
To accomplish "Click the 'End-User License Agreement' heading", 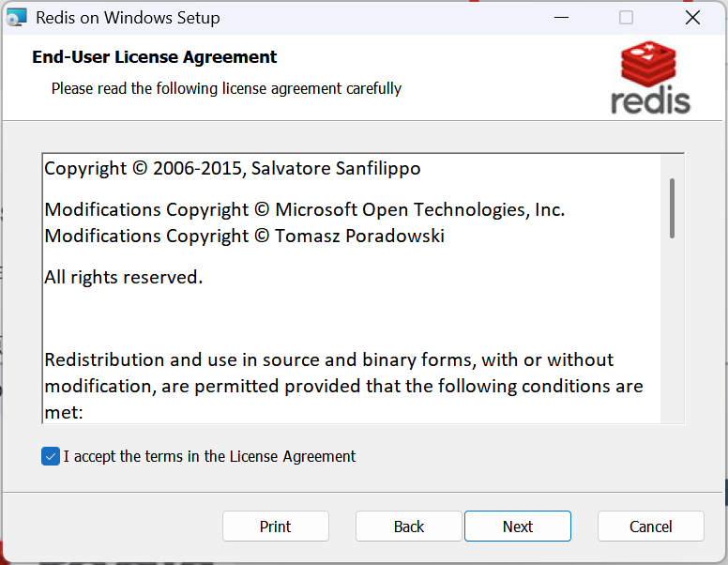I will click(x=154, y=56).
